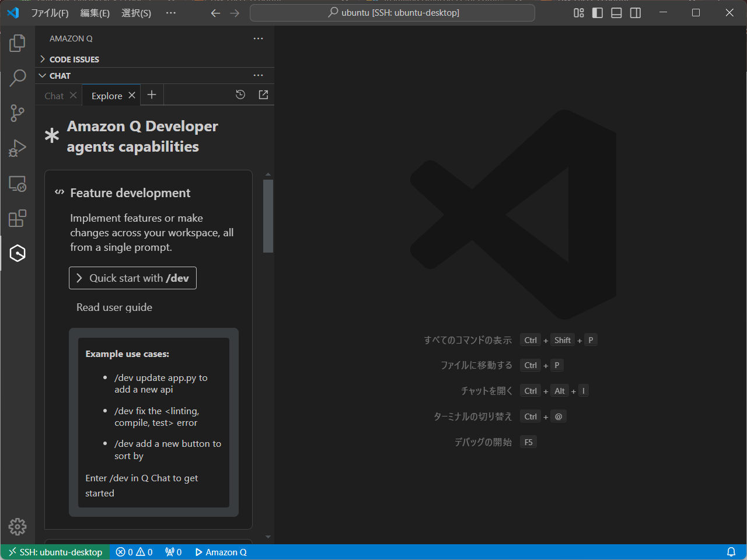Open the 編集(E) menu
This screenshot has width=747, height=560.
[95, 13]
